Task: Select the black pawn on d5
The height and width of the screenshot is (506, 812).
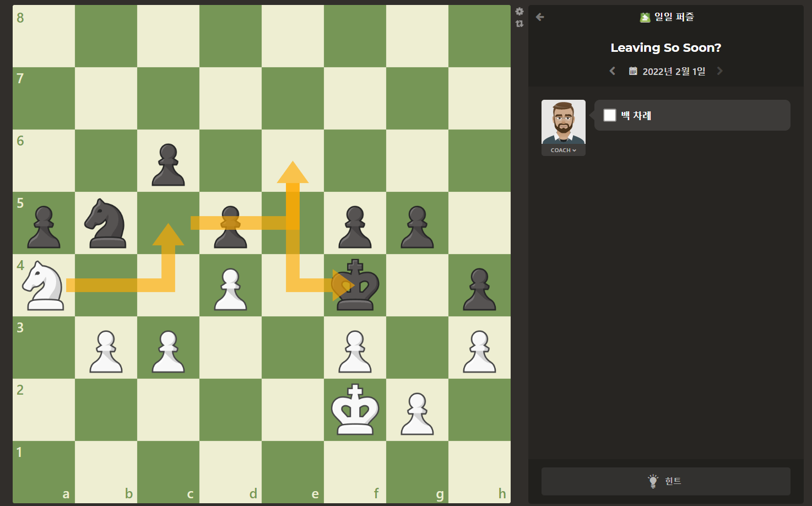Action: (x=230, y=227)
